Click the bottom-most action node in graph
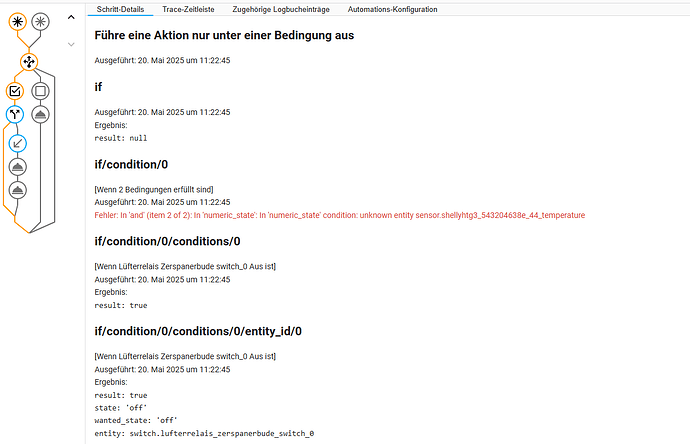Screen dimensions: 690x444 (17, 189)
